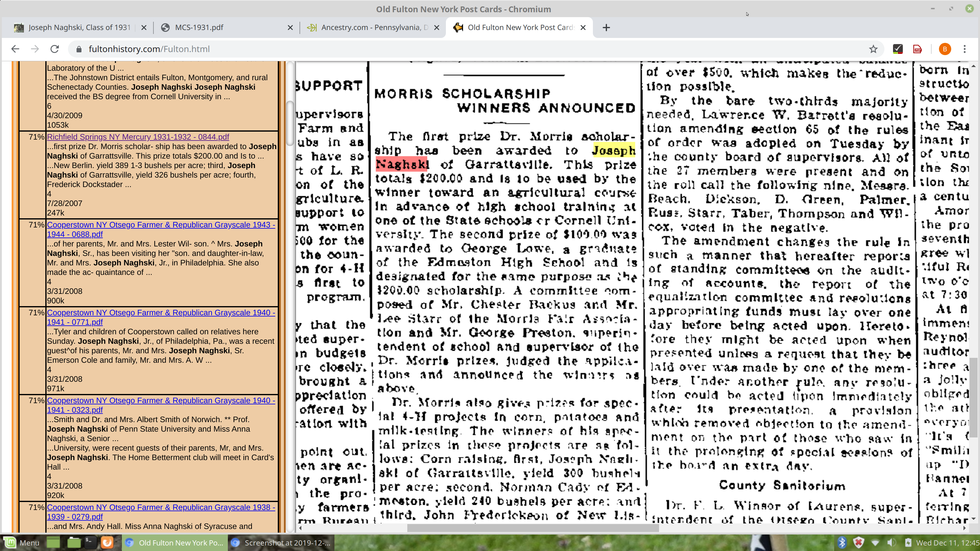Image resolution: width=980 pixels, height=551 pixels.
Task: Open Richfield Springs NY Mercury 1931-1932 - 0844.pdf link
Action: coord(138,137)
